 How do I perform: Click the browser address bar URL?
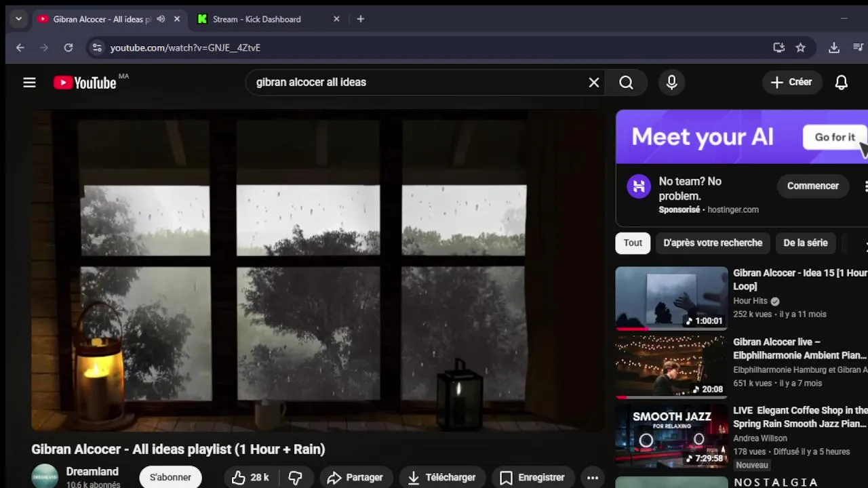tap(185, 47)
